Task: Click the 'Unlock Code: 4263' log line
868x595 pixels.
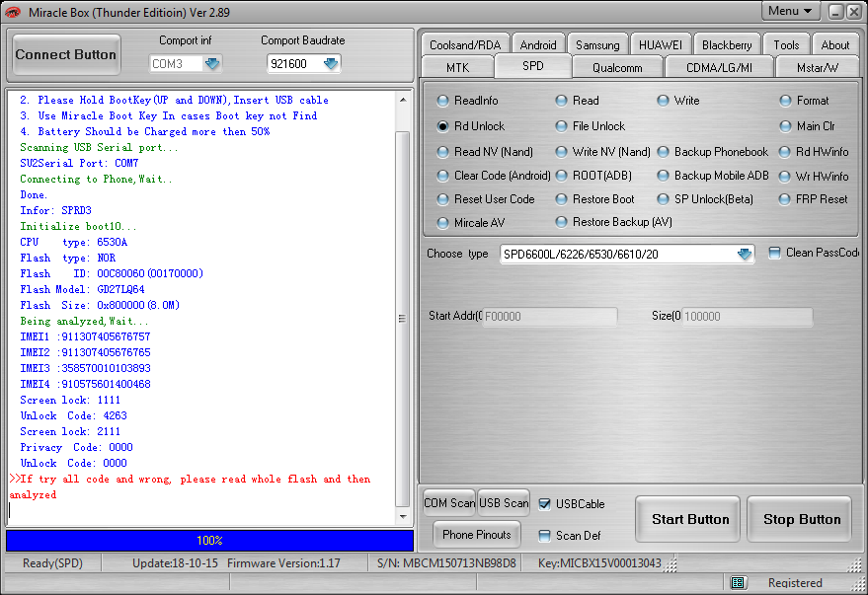Action: coord(74,415)
